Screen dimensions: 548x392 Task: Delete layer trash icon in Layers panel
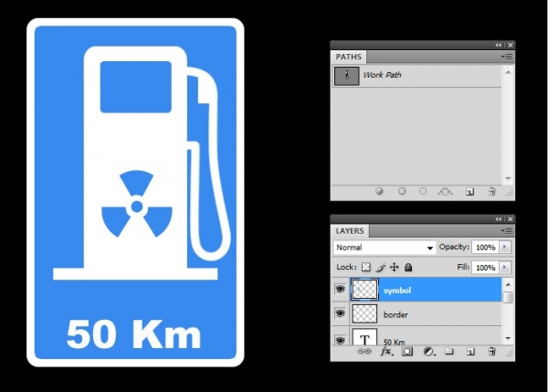tap(491, 351)
